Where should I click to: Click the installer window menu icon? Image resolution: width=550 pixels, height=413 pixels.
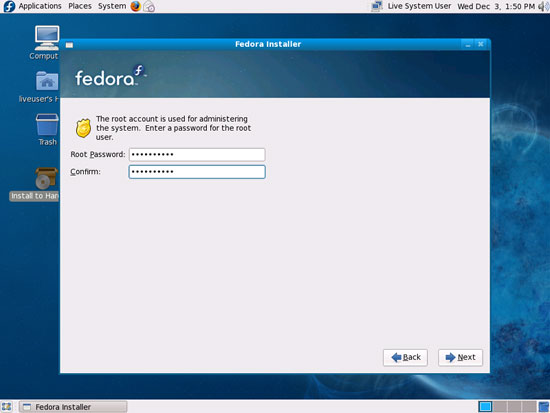click(x=69, y=45)
